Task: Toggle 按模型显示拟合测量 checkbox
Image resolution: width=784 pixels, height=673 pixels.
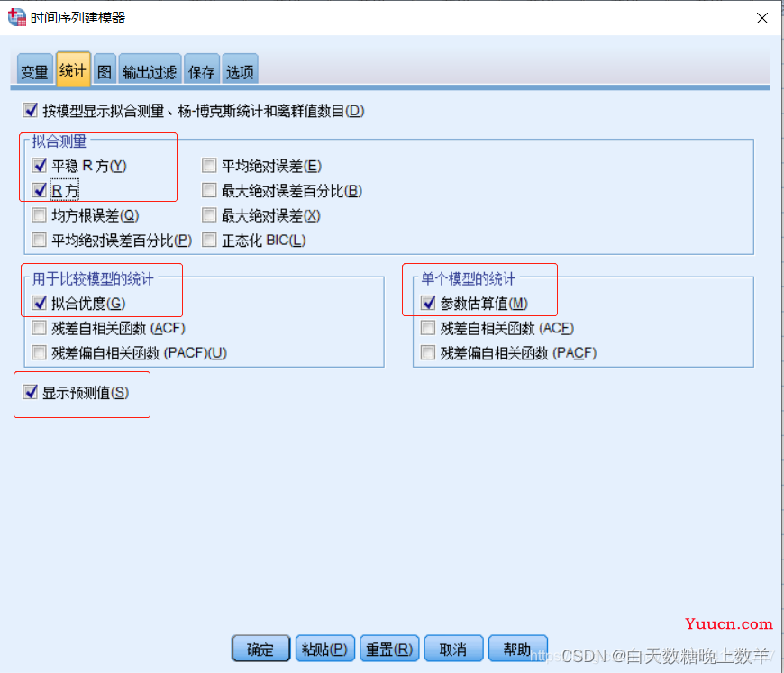Action: coord(30,111)
